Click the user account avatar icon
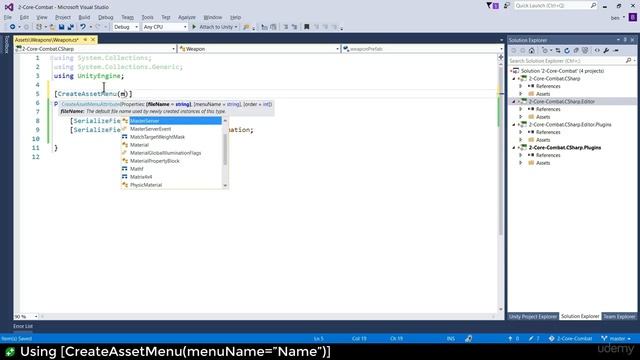640x360 pixels. [633, 18]
